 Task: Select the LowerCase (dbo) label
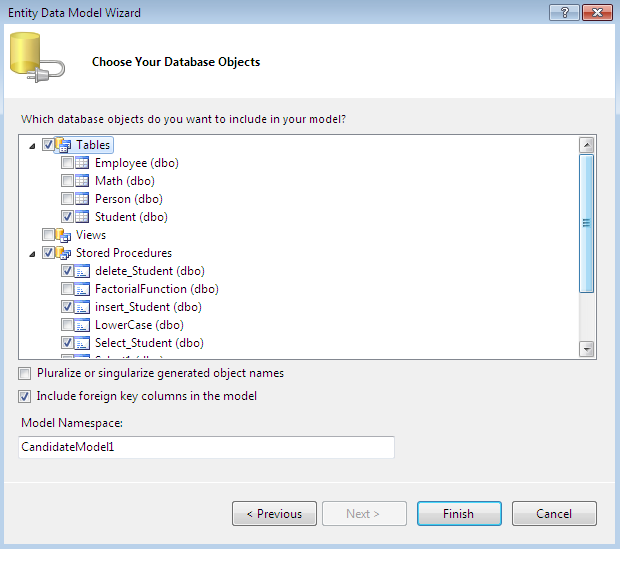(139, 325)
